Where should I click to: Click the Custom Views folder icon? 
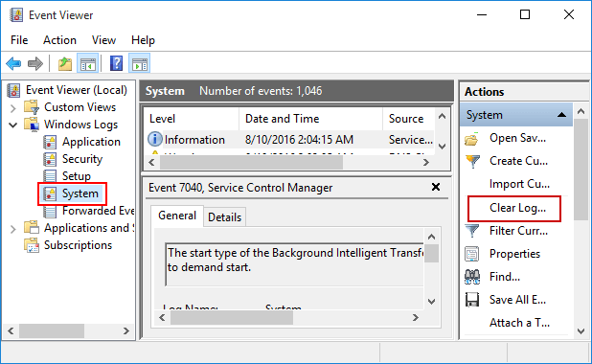click(x=32, y=107)
